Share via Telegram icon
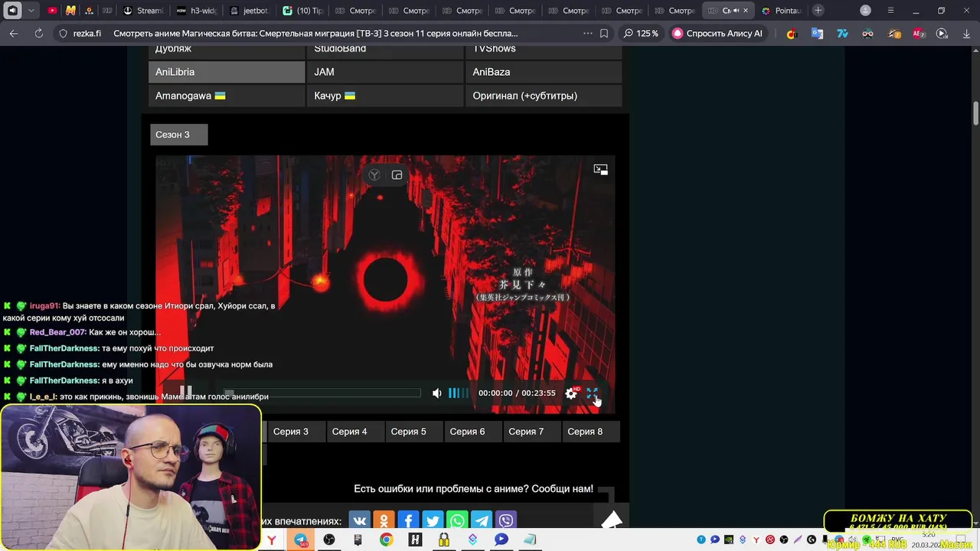The height and width of the screenshot is (551, 980). pyautogui.click(x=482, y=521)
